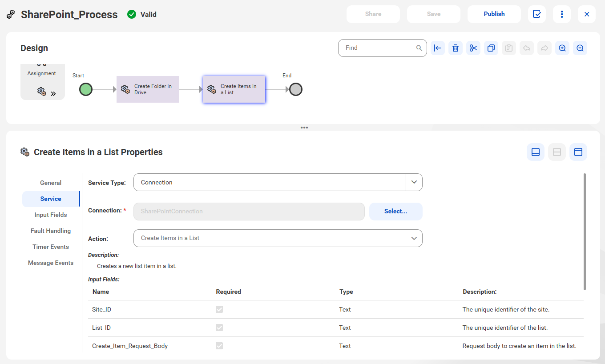605x364 pixels.
Task: Open the three-dot more actions menu
Action: [562, 14]
